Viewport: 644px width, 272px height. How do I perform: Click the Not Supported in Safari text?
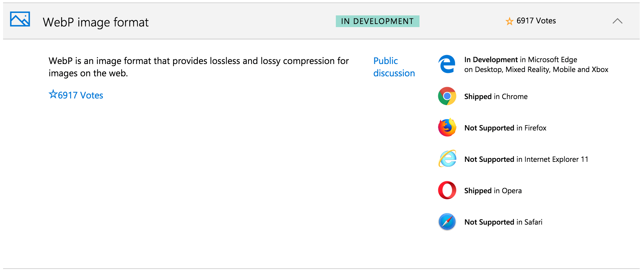[x=503, y=222]
